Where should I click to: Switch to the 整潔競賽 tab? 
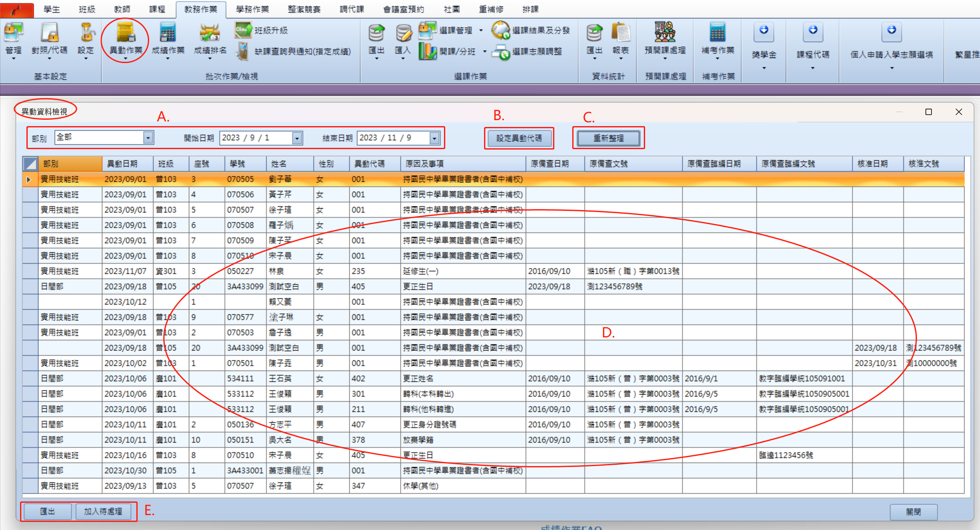tap(304, 9)
